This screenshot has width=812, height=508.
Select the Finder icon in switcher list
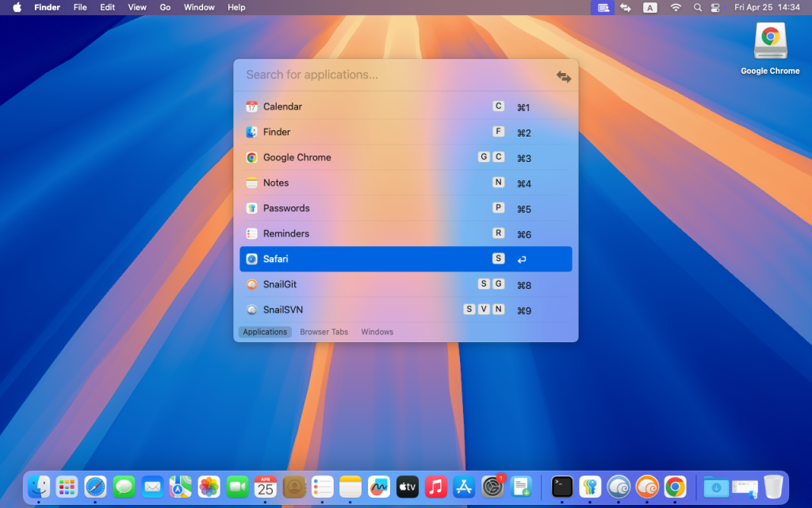coord(251,133)
